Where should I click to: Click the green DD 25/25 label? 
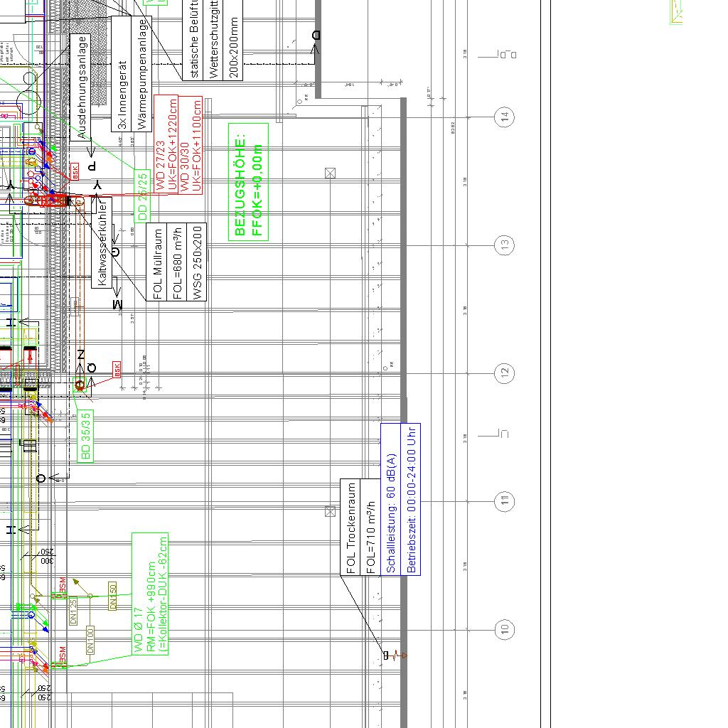(x=142, y=196)
